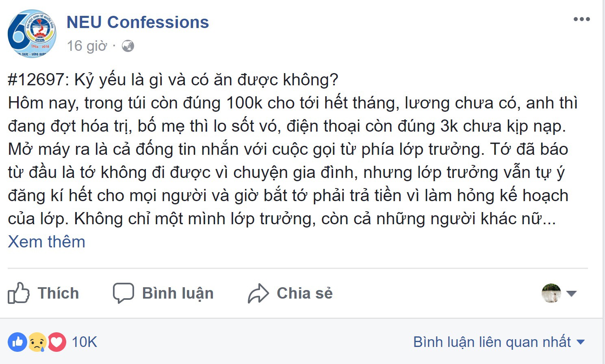
Task: Open the NEU Confessions page name
Action: click(x=137, y=22)
